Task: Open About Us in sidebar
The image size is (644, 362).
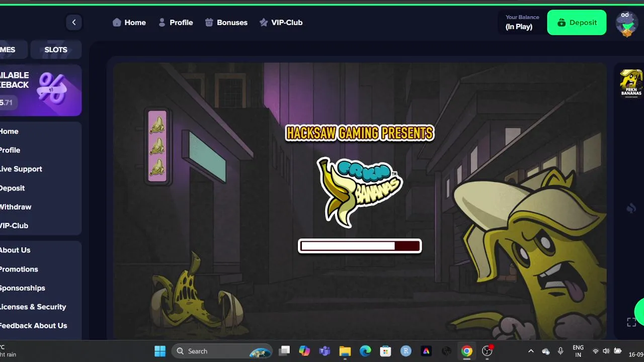Action: pyautogui.click(x=15, y=250)
